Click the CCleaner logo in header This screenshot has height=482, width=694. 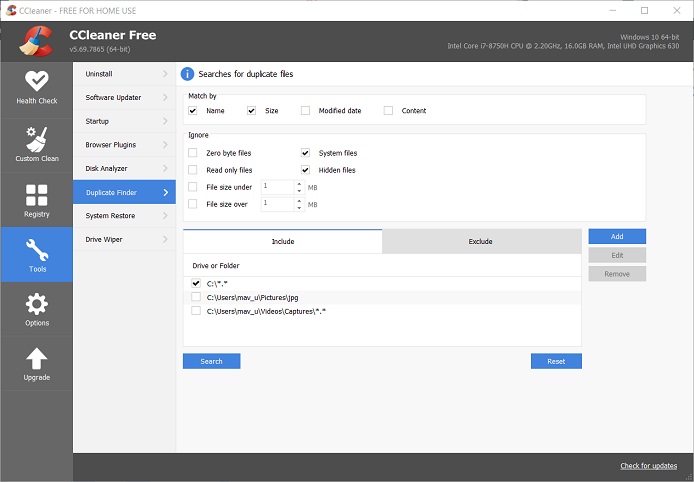[36, 42]
